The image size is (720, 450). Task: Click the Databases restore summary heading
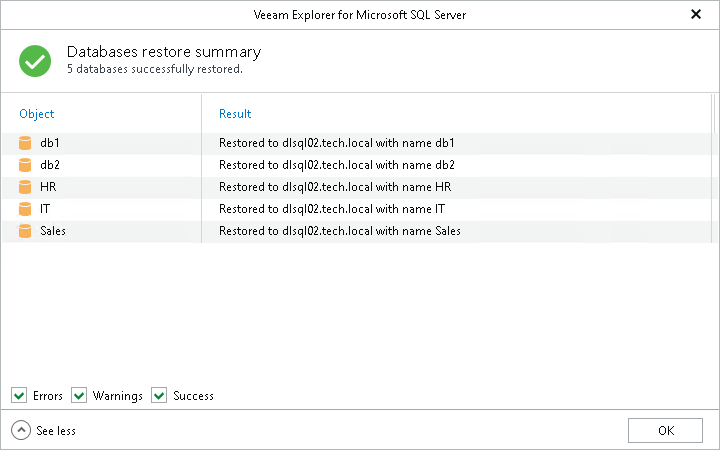click(x=164, y=52)
